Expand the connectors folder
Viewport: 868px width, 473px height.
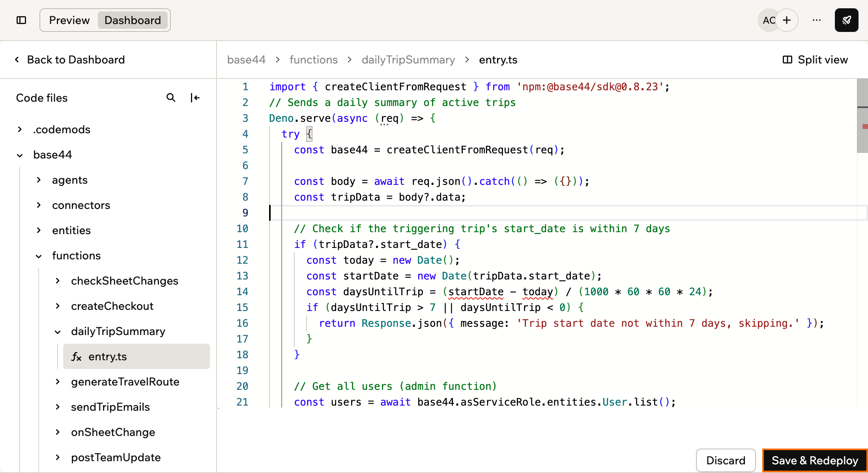pyautogui.click(x=39, y=205)
